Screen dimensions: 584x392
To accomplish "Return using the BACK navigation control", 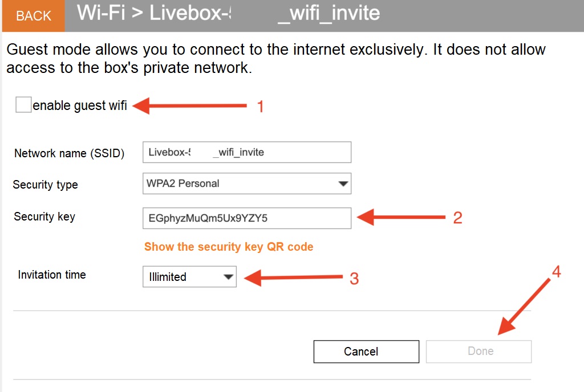I will 33,16.
